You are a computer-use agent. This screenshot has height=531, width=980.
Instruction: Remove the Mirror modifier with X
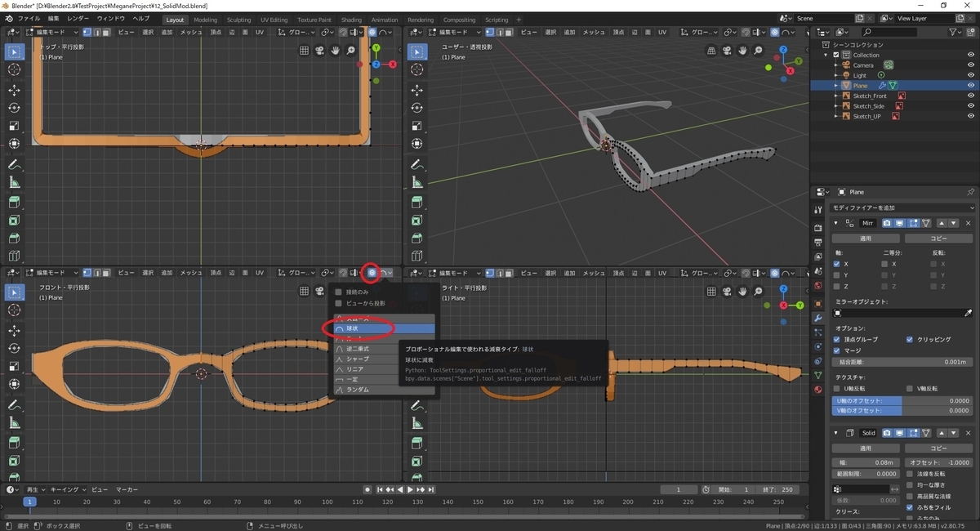[969, 223]
